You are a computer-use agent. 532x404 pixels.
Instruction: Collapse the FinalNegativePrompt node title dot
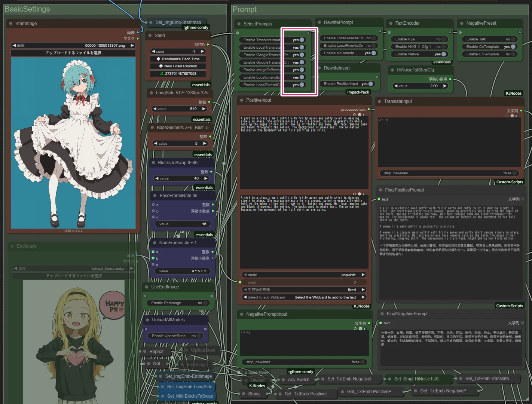pyautogui.click(x=382, y=314)
